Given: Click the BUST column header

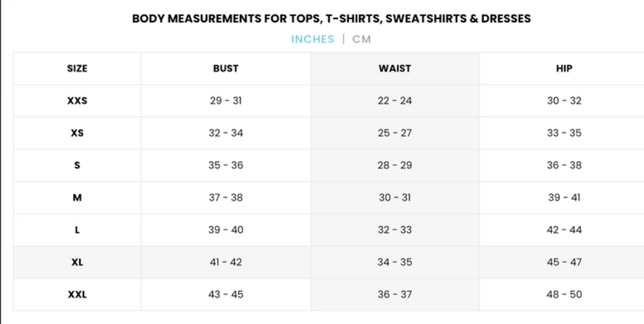Looking at the screenshot, I should click(225, 69).
